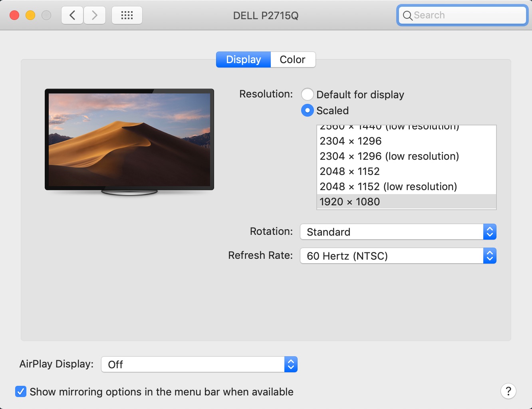The width and height of the screenshot is (532, 409).
Task: Toggle show mirroring options checkbox
Action: 21,391
